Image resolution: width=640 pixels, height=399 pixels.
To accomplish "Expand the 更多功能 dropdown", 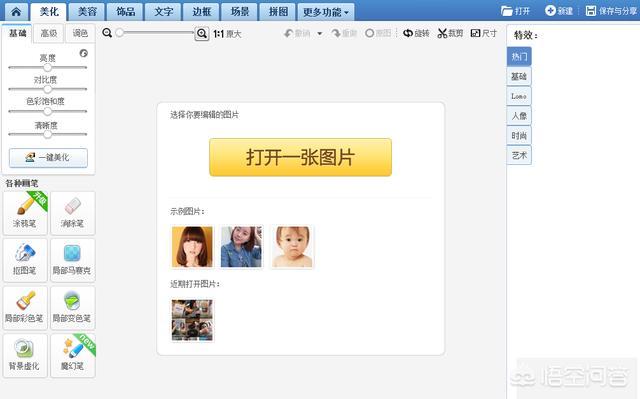I will tap(326, 12).
